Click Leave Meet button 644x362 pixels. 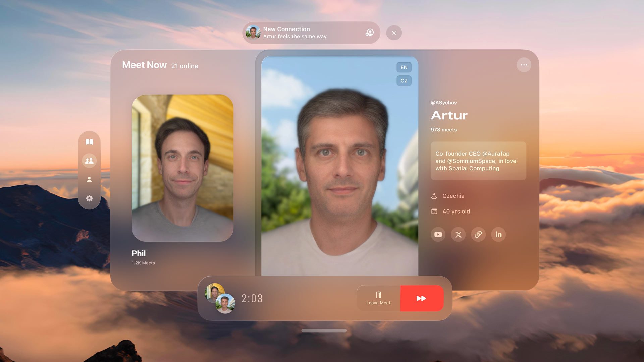coord(378,298)
